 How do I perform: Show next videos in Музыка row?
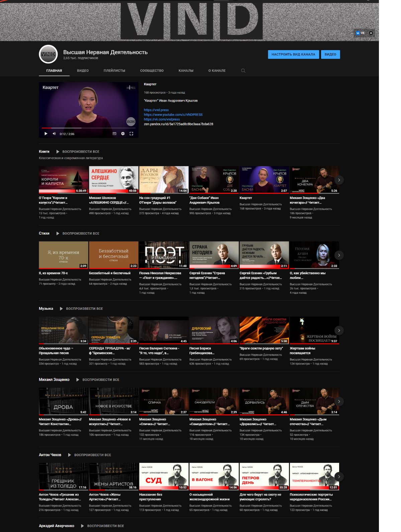(339, 330)
